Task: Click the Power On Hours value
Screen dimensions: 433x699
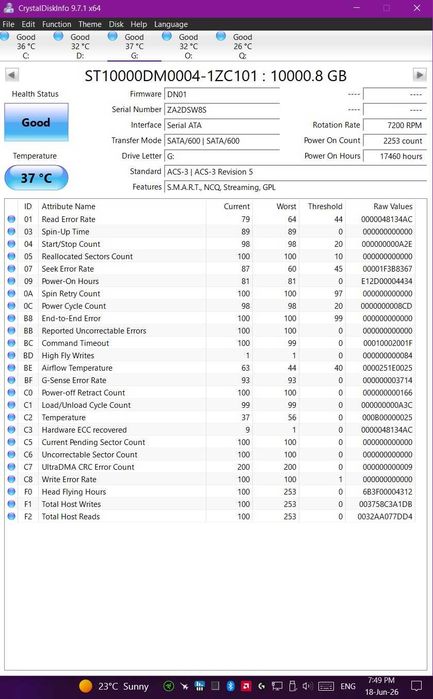Action: coord(394,156)
